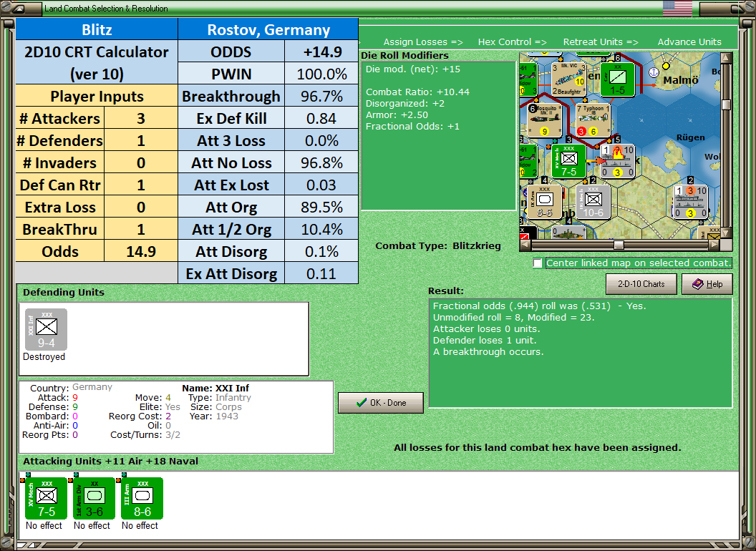This screenshot has width=756, height=551.
Task: Click the naval counter below Rügen
Action: click(690, 202)
